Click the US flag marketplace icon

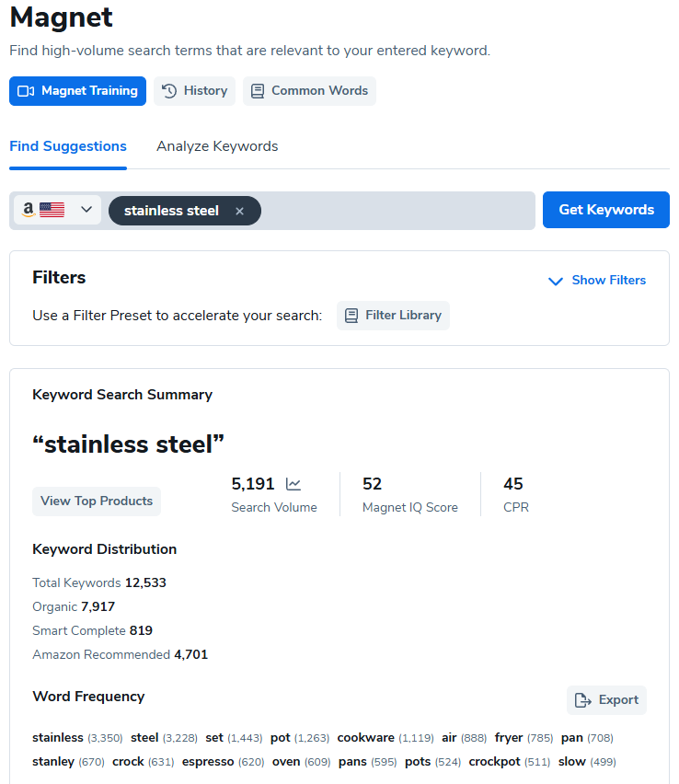(52, 209)
